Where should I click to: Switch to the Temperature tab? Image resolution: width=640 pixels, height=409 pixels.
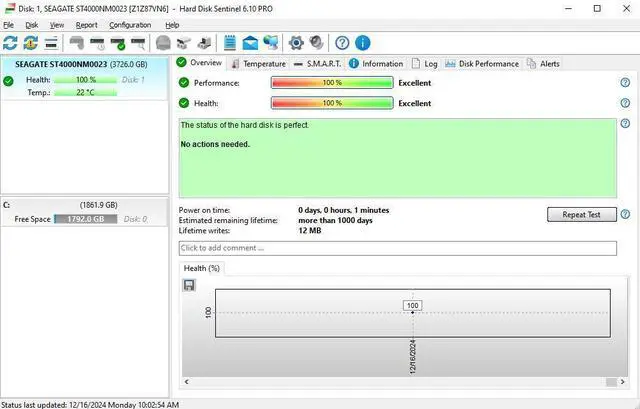[x=258, y=63]
